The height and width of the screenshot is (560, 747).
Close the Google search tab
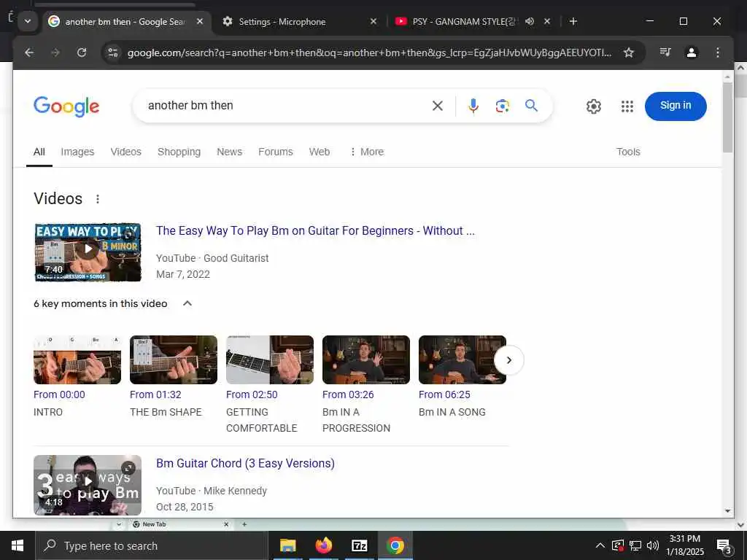(x=200, y=21)
